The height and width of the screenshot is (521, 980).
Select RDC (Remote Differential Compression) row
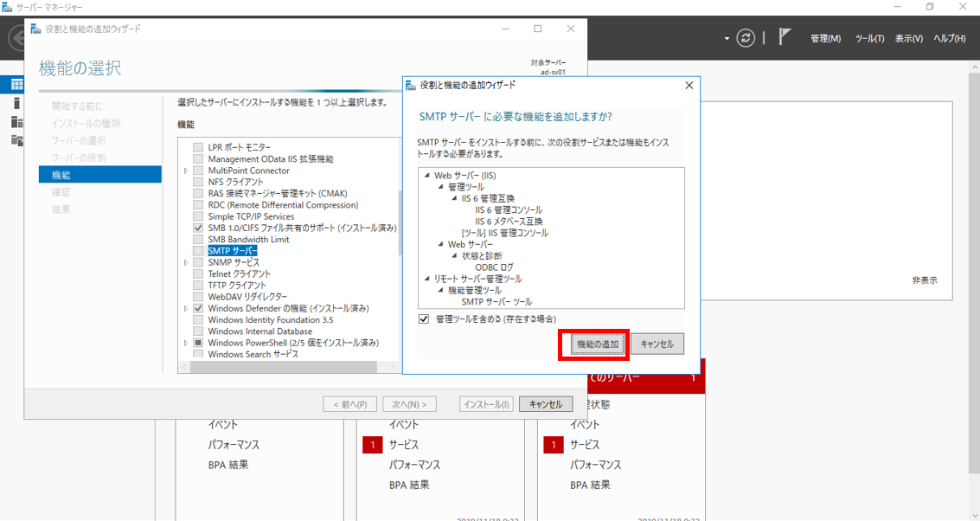point(283,205)
